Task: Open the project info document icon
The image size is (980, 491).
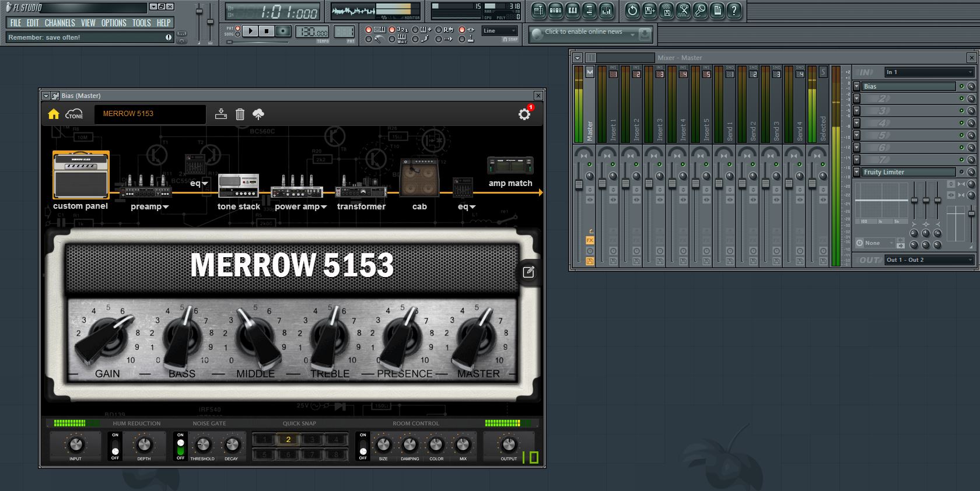Action: pos(717,10)
